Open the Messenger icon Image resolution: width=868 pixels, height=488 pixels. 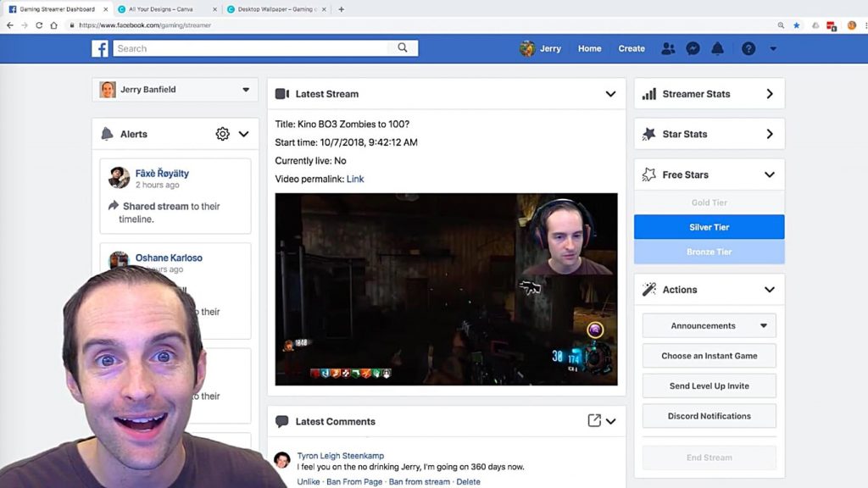(x=693, y=48)
